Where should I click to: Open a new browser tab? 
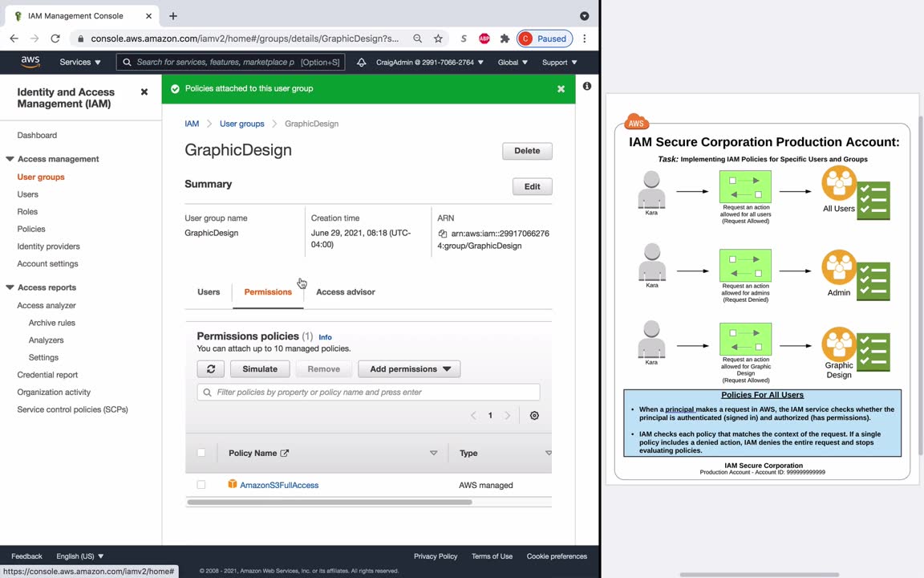point(173,16)
